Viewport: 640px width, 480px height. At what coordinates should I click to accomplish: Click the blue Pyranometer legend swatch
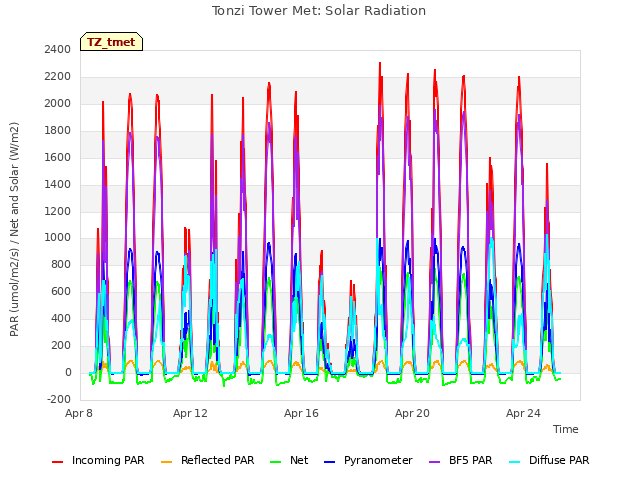pos(329,462)
